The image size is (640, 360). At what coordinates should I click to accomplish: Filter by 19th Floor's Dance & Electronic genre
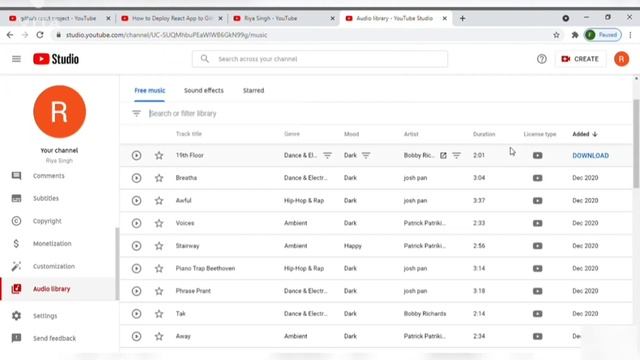327,156
